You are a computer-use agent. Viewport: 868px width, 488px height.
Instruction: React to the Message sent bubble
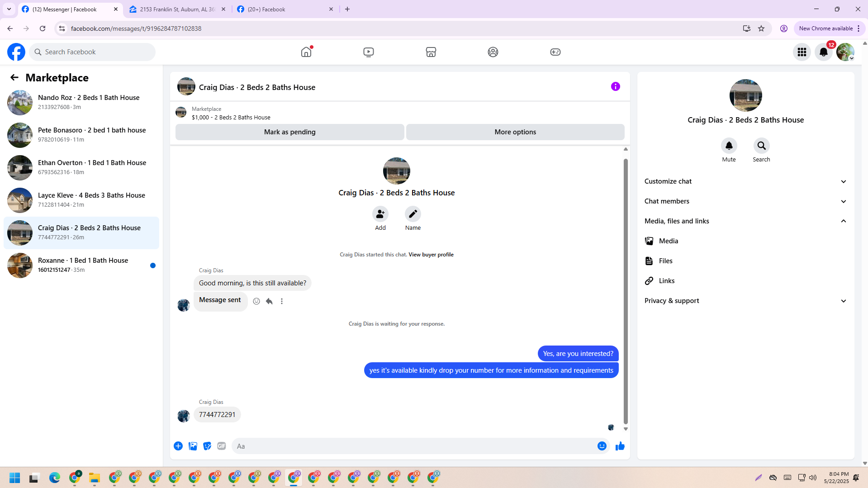256,301
